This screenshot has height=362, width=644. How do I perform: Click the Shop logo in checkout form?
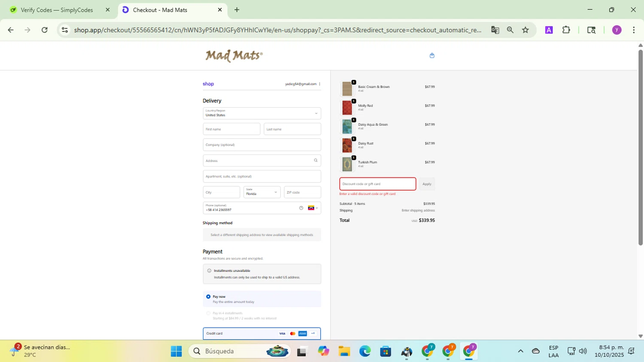(x=208, y=84)
